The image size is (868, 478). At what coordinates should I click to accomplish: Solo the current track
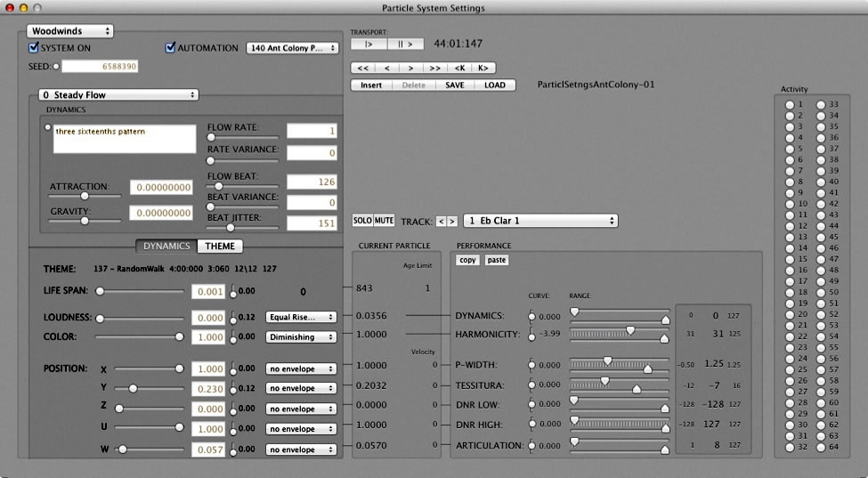[362, 220]
